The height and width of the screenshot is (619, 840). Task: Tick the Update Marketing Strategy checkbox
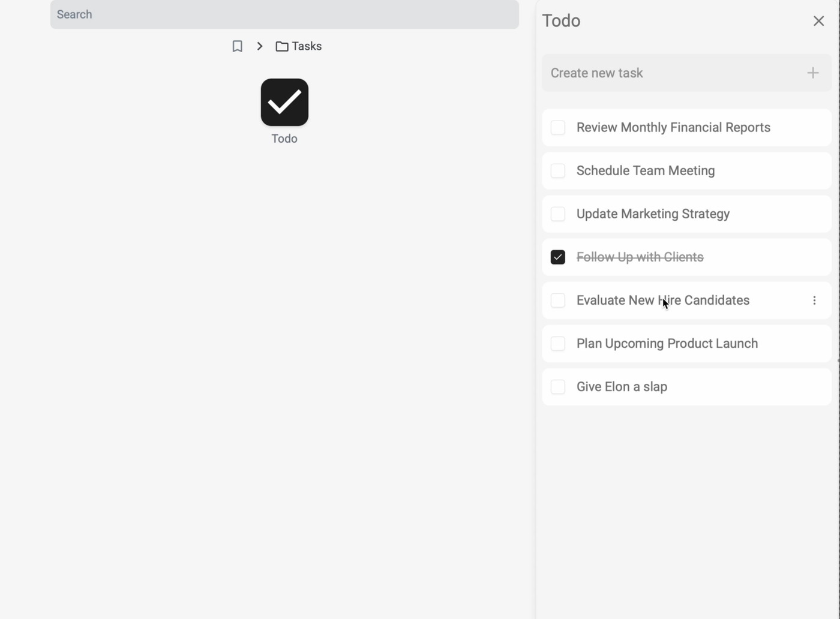[558, 214]
